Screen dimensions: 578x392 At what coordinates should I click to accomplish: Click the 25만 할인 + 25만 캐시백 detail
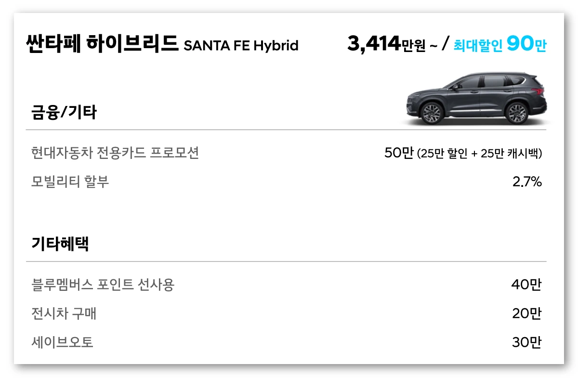[480, 154]
